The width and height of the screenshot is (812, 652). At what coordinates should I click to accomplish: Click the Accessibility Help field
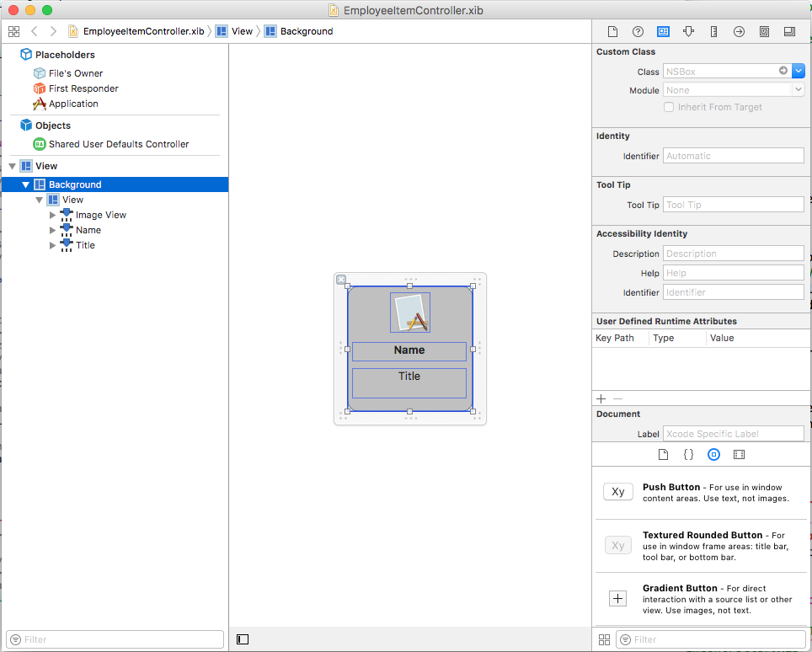(734, 273)
